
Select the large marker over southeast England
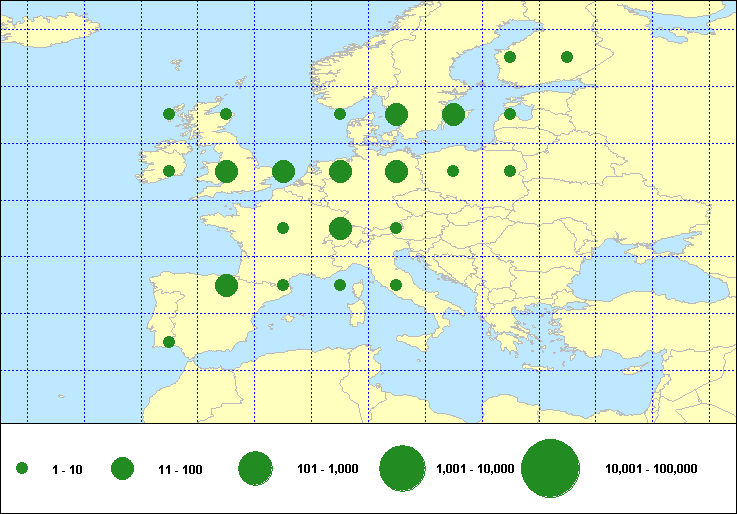click(x=283, y=172)
